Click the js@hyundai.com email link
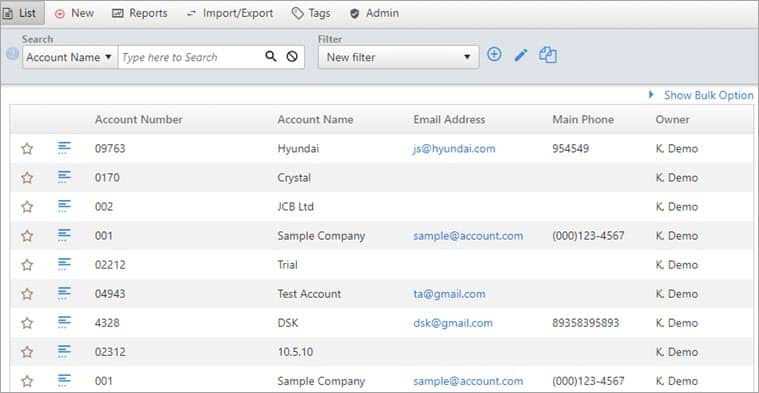Screen dimensions: 759x393 [454, 149]
